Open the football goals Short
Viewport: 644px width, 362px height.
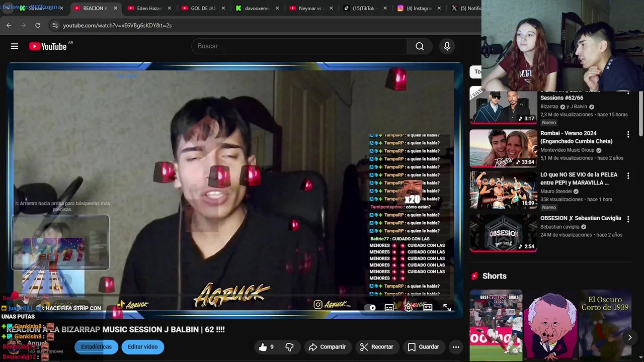point(496,326)
